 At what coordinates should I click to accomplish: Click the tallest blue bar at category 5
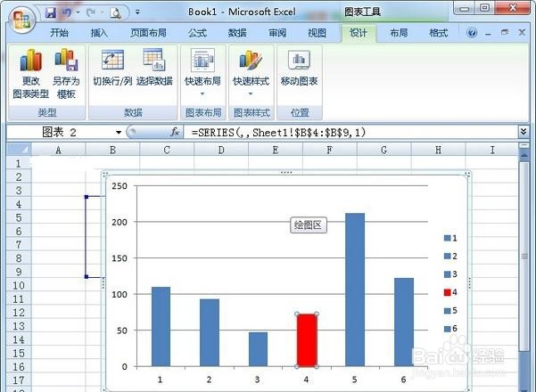(x=355, y=290)
